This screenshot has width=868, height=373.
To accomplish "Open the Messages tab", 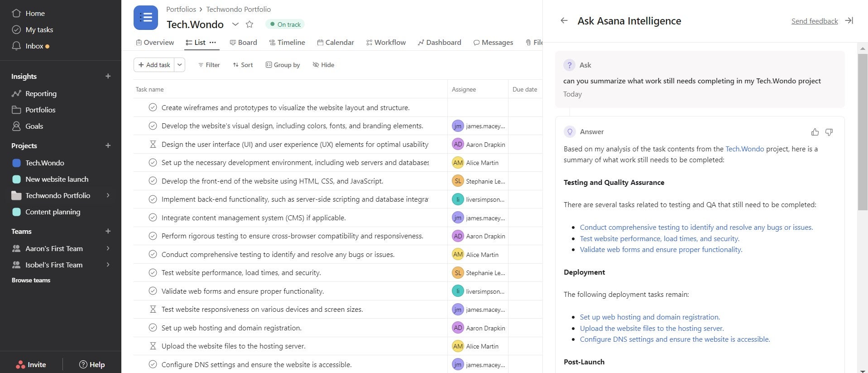I will (x=493, y=42).
